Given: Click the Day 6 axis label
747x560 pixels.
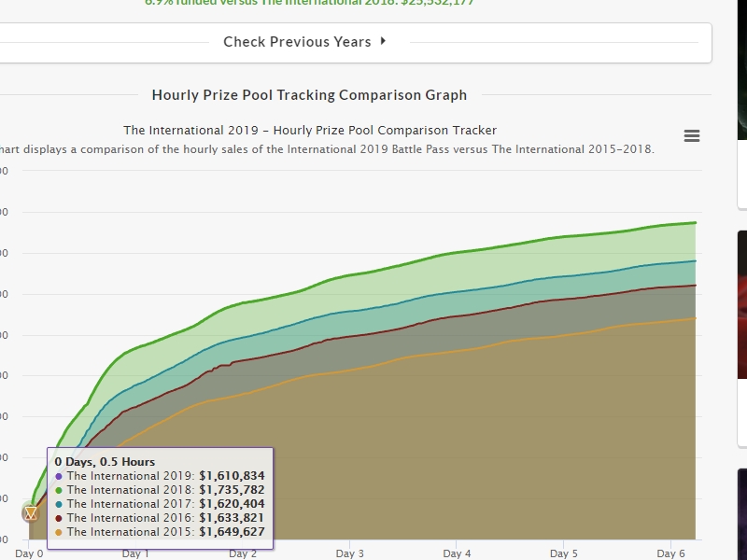Looking at the screenshot, I should point(670,553).
